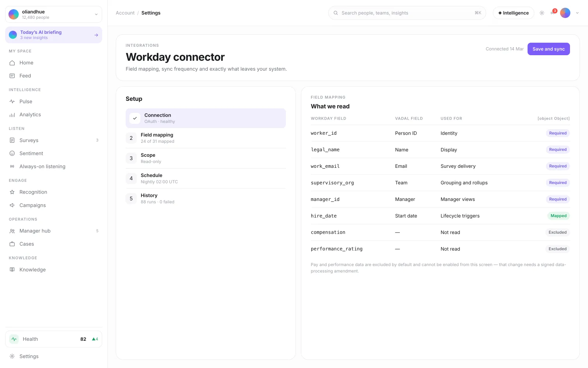Open Health score card

coord(54,339)
